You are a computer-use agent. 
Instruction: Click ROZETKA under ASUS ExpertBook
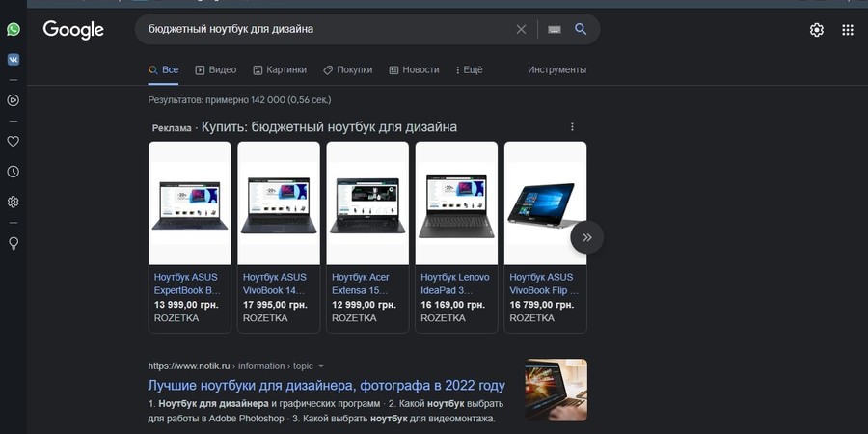point(176,318)
